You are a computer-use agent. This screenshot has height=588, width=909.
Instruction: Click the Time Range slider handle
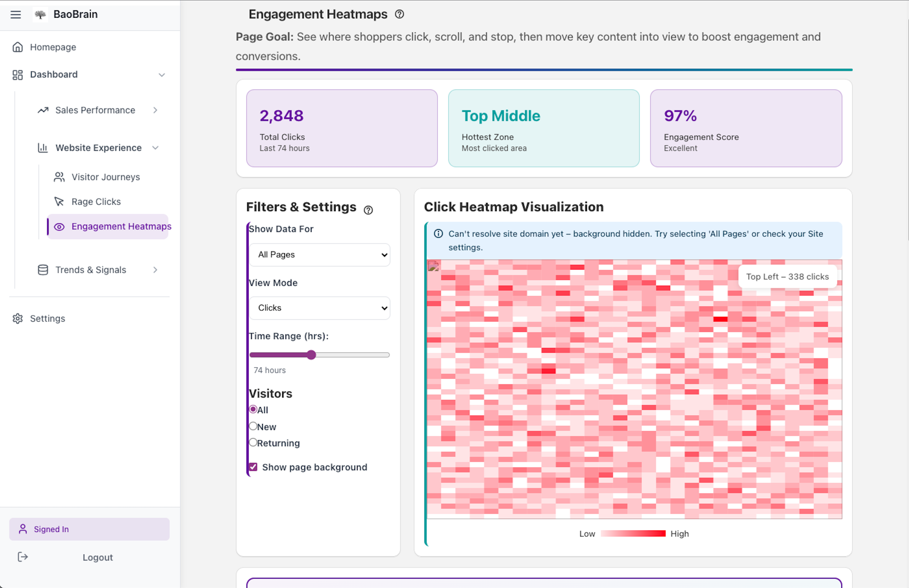[312, 355]
